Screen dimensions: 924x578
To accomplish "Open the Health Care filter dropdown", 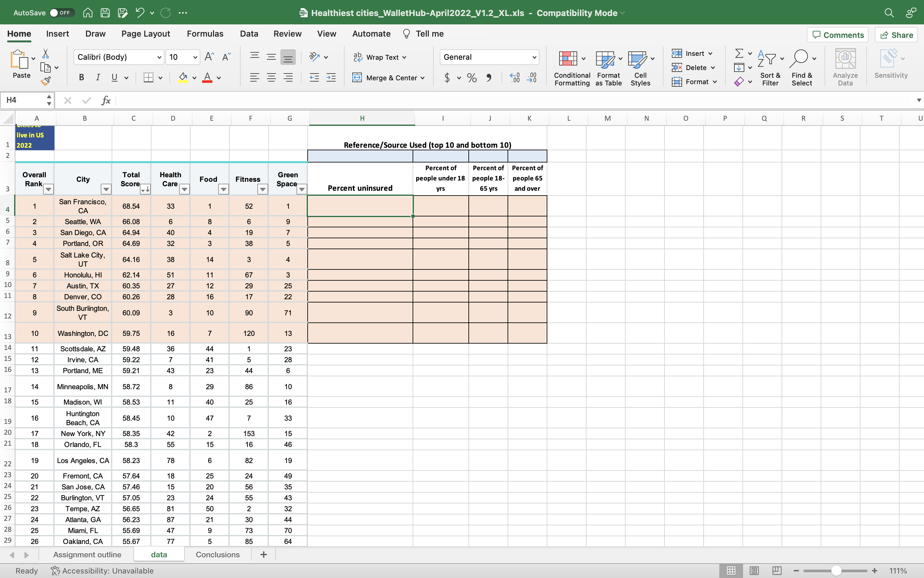I will pyautogui.click(x=184, y=189).
